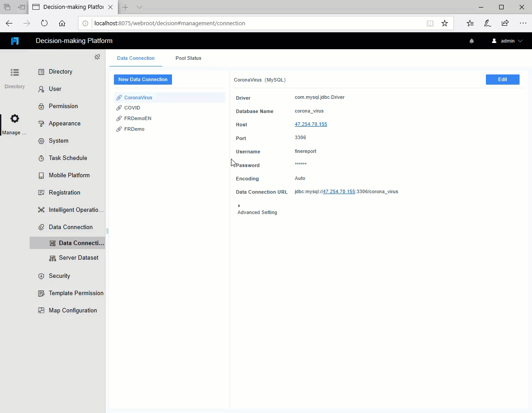Image resolution: width=532 pixels, height=413 pixels.
Task: Edit the CoronaVirus connection
Action: coord(502,79)
